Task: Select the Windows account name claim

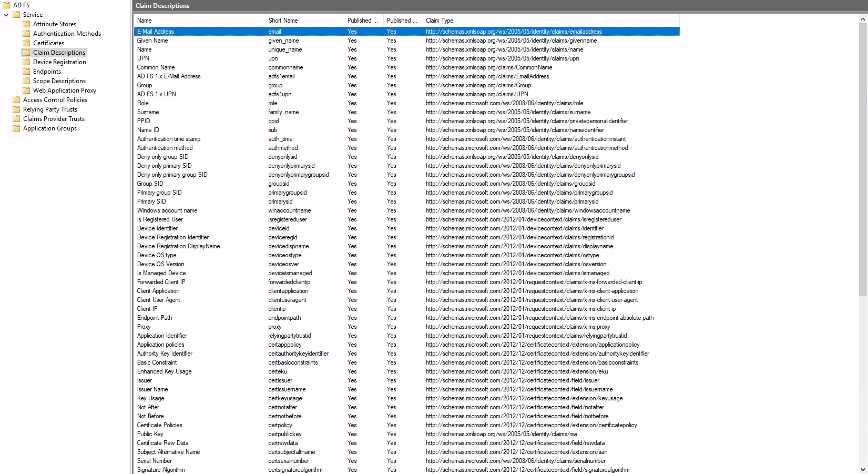Action: tap(406, 210)
